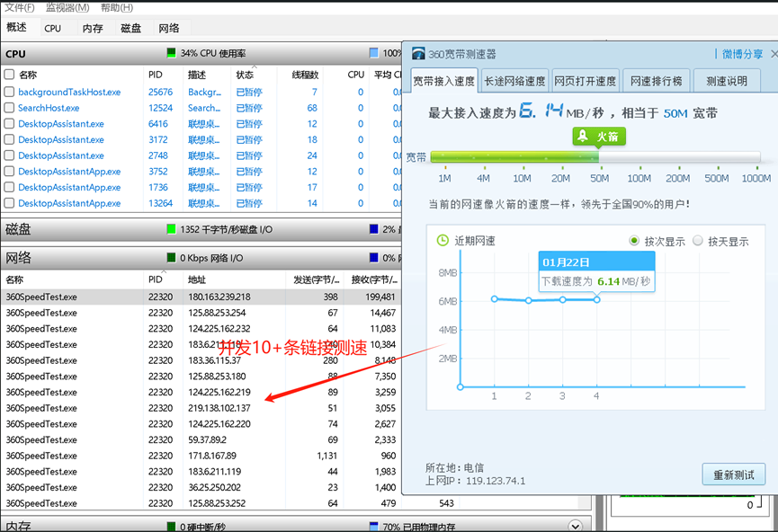The height and width of the screenshot is (532, 778).
Task: Sort network table by 接收 bytes column
Action: pyautogui.click(x=374, y=279)
